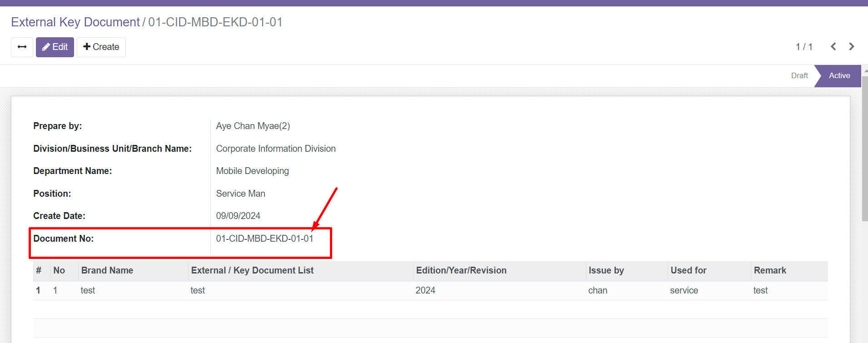The width and height of the screenshot is (868, 343).
Task: Click Service Man position value
Action: pos(241,194)
